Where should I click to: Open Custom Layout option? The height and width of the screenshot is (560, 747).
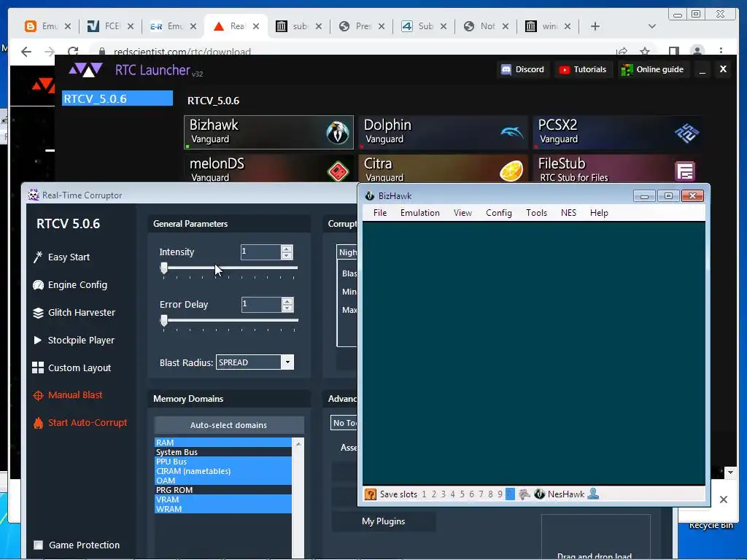pyautogui.click(x=71, y=367)
